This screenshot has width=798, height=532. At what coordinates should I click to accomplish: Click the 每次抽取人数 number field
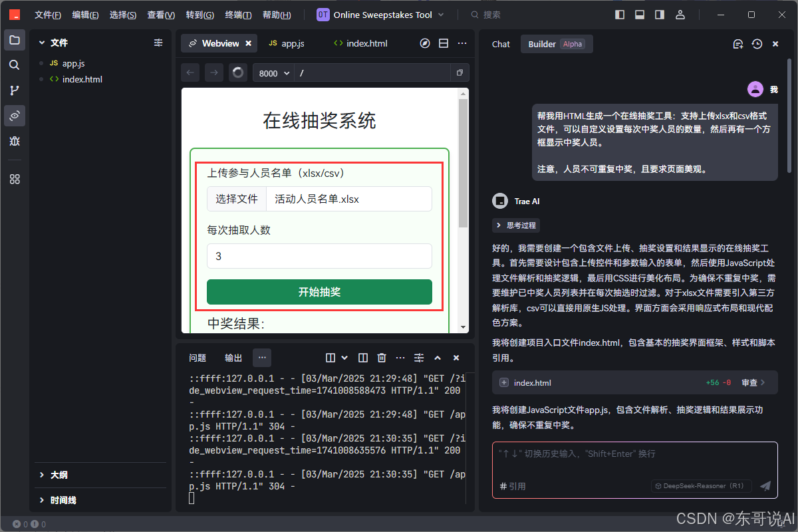(319, 256)
